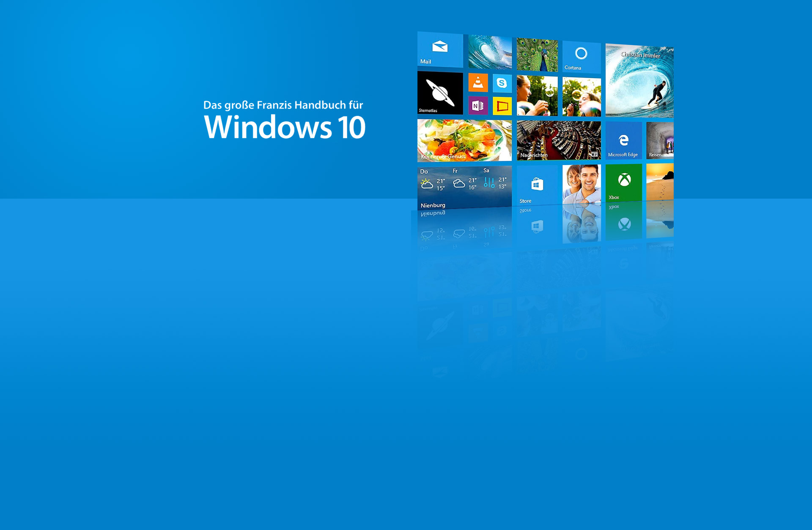Click the large surfer photo tile

click(639, 81)
